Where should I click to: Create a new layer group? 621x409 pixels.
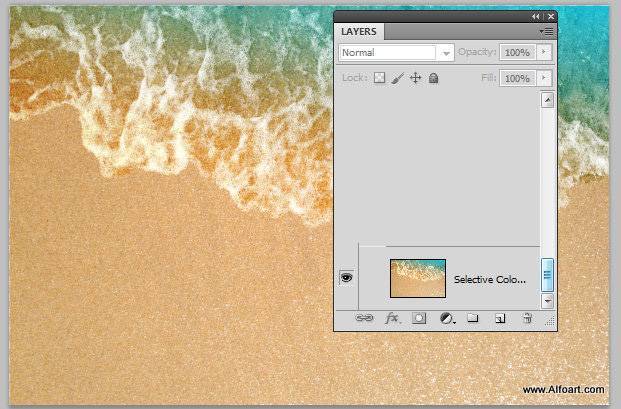pos(473,319)
